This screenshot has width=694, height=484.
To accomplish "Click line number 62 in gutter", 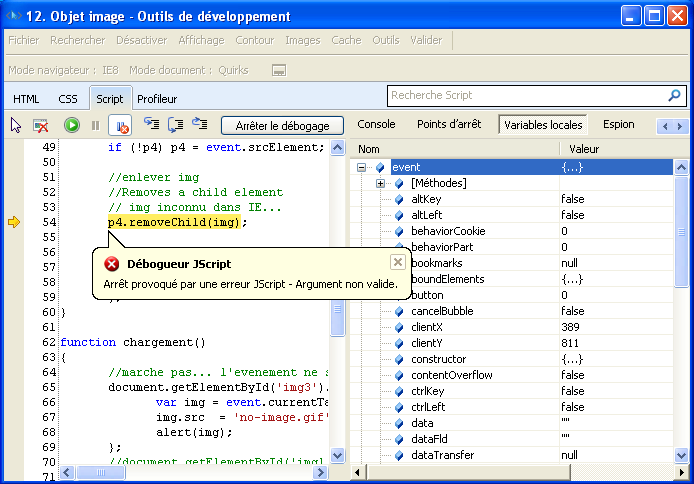I will point(49,342).
